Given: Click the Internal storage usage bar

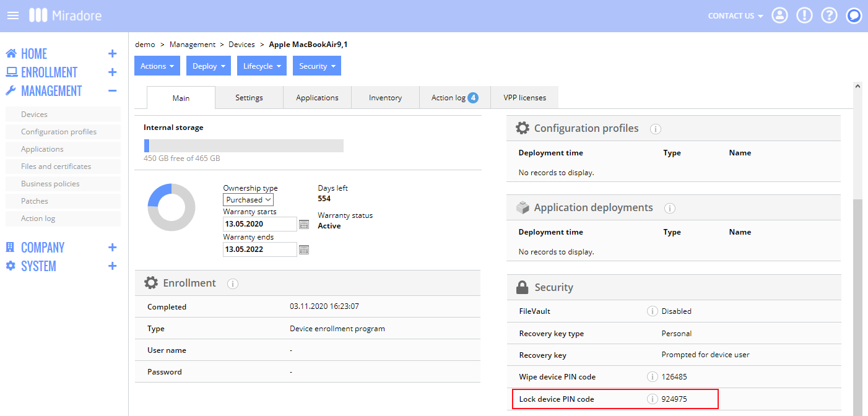Looking at the screenshot, I should pyautogui.click(x=243, y=145).
